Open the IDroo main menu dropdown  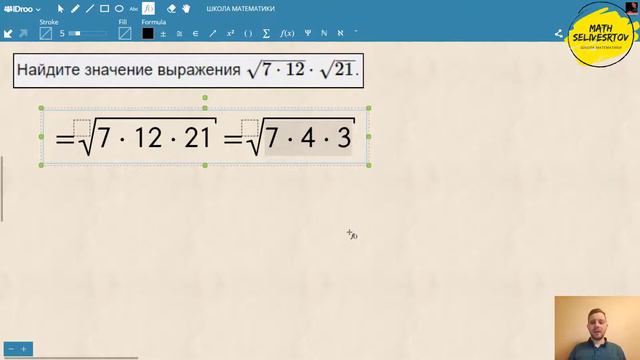22,9
